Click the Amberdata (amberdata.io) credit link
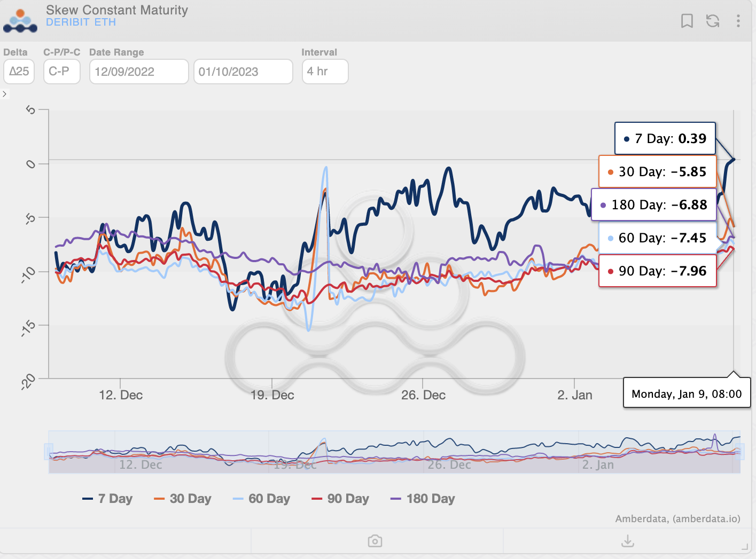Screen dimensions: 756x559 677,518
